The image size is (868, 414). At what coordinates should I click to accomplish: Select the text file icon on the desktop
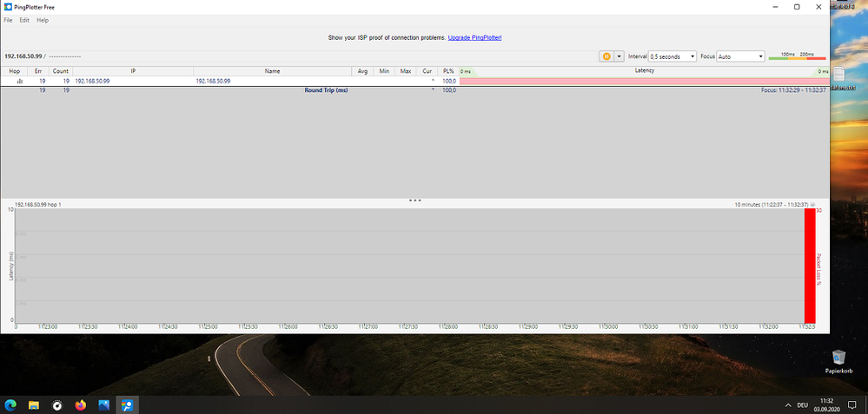pos(840,78)
